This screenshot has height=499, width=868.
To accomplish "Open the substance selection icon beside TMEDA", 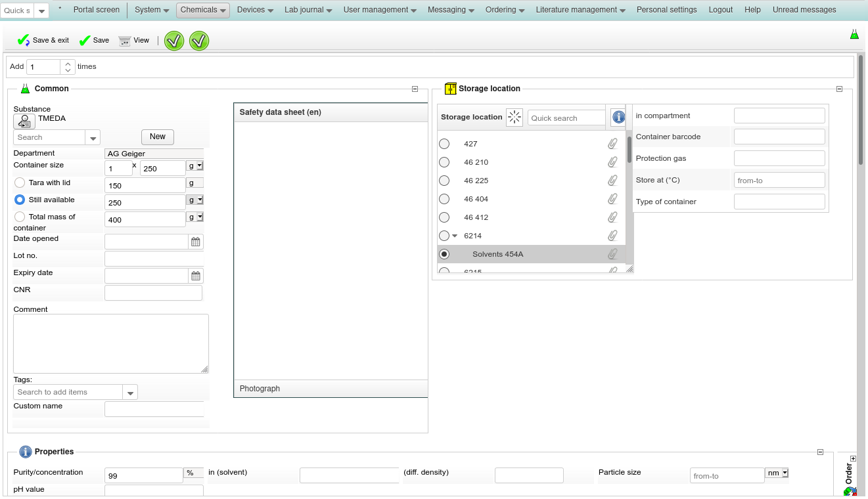I will tap(24, 121).
